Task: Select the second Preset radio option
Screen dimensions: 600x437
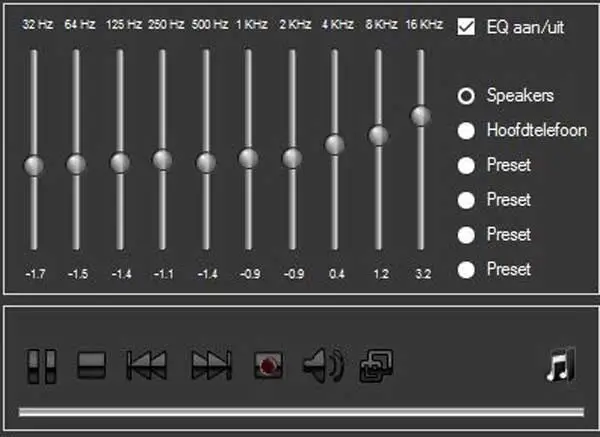Action: (x=466, y=200)
